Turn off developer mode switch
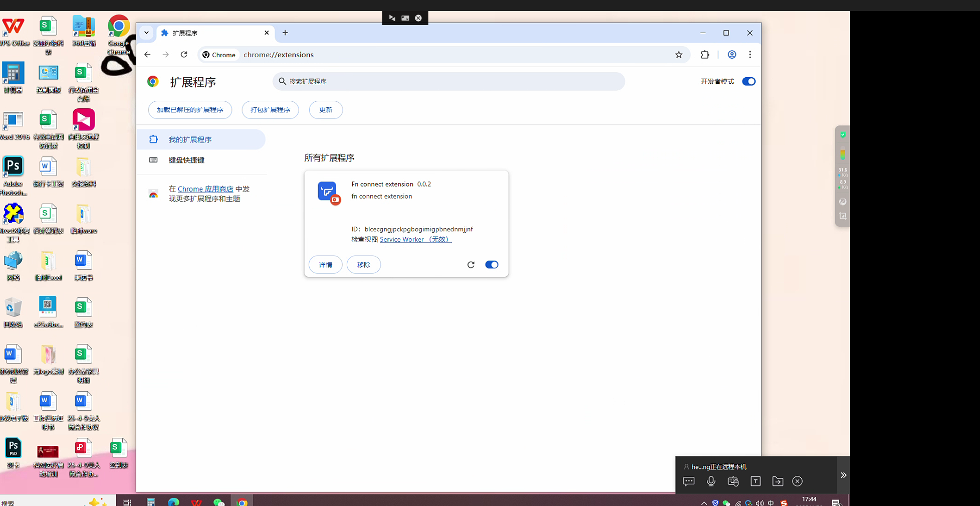Image resolution: width=980 pixels, height=506 pixels. pyautogui.click(x=749, y=81)
